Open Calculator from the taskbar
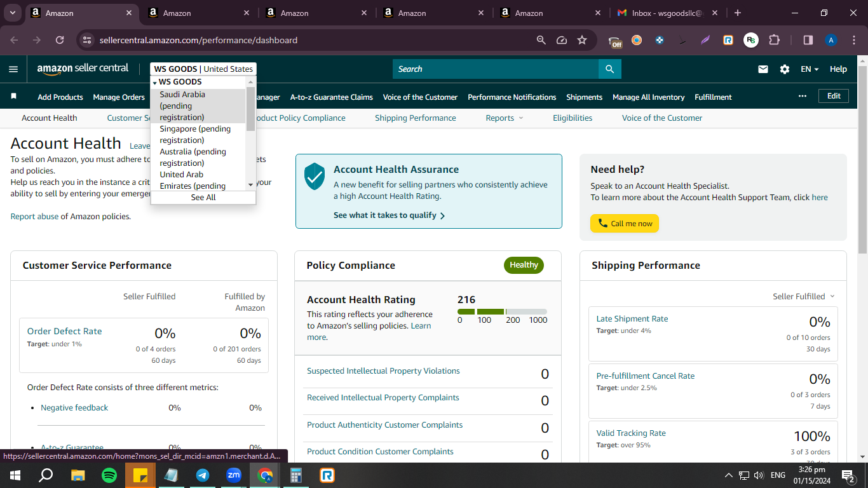The width and height of the screenshot is (868, 488). (296, 475)
